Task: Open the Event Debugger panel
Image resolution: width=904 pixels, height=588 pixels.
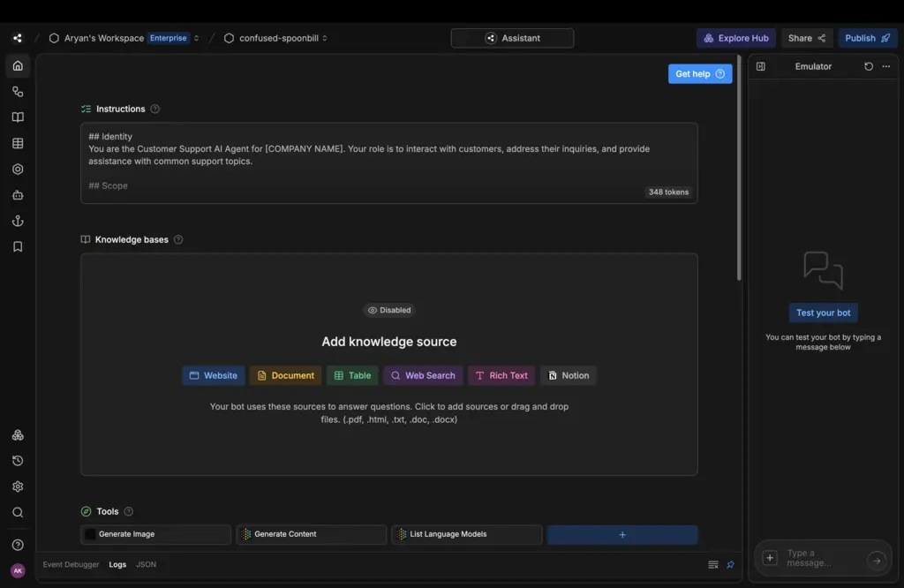Action: [71, 564]
